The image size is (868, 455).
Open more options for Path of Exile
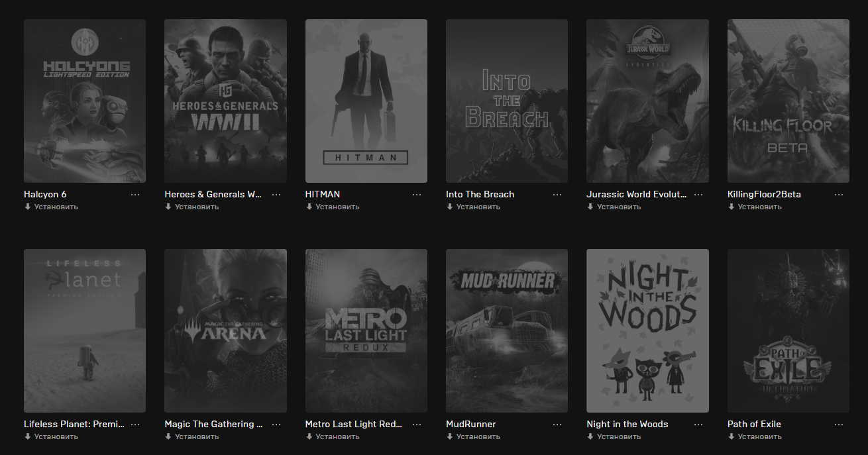839,425
